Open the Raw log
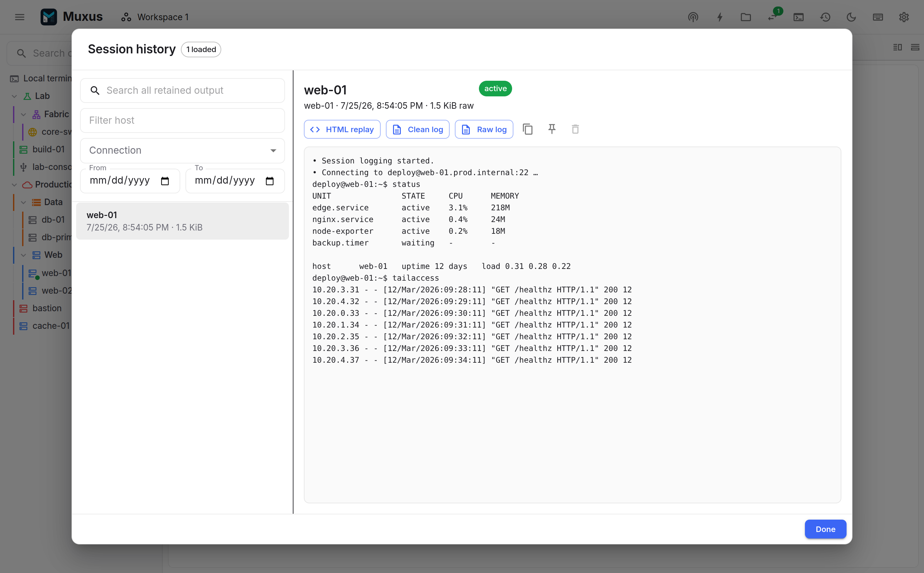 pos(483,130)
